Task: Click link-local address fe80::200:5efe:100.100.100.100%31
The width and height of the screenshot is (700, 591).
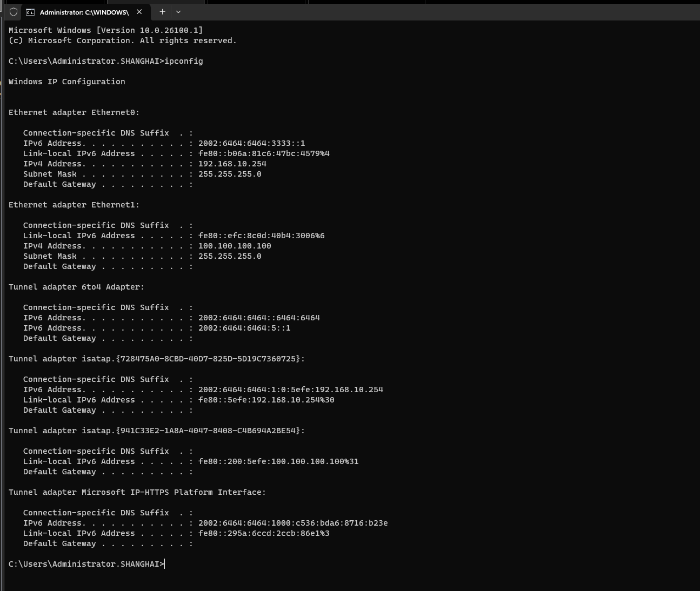Action: point(278,461)
